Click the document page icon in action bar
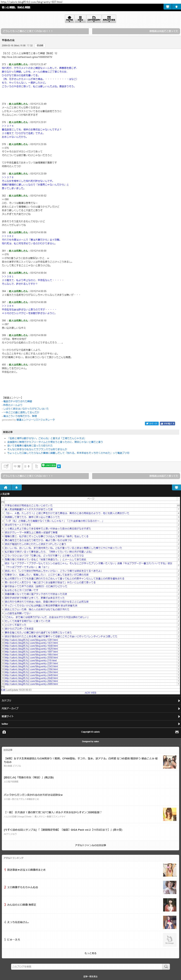 36,466
